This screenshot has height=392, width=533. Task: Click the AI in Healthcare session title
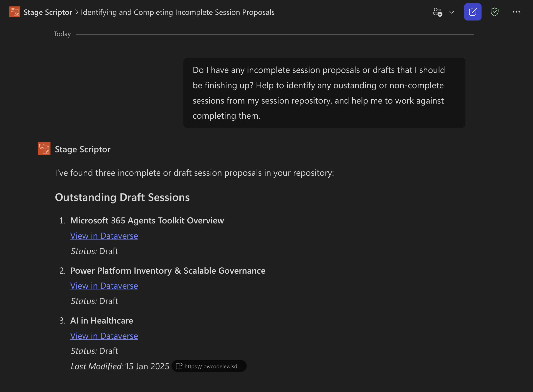pyautogui.click(x=102, y=321)
